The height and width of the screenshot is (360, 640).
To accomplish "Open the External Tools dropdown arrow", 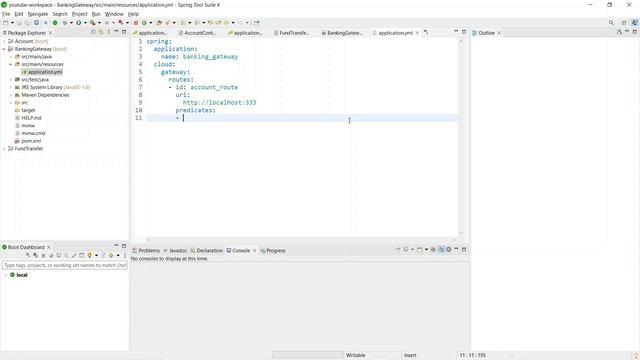I will (x=99, y=23).
